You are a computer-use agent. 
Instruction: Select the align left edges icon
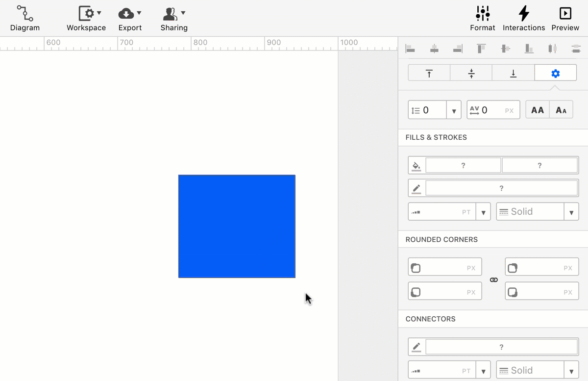click(x=410, y=49)
